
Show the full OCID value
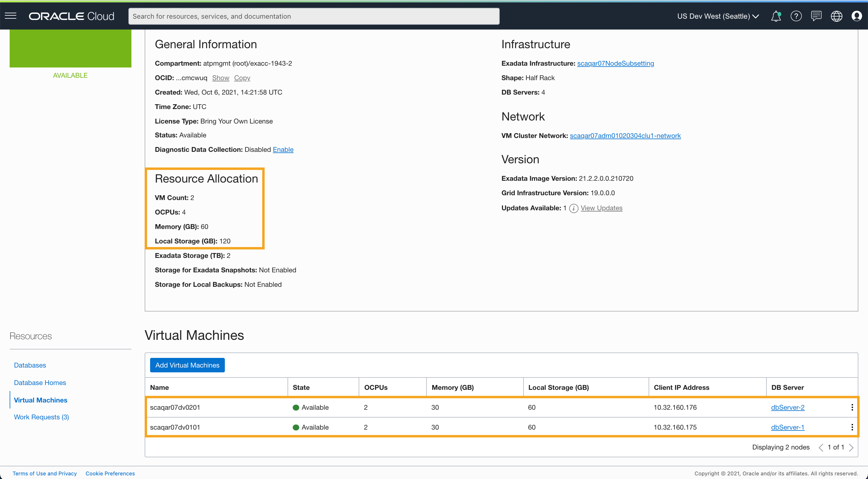tap(220, 78)
